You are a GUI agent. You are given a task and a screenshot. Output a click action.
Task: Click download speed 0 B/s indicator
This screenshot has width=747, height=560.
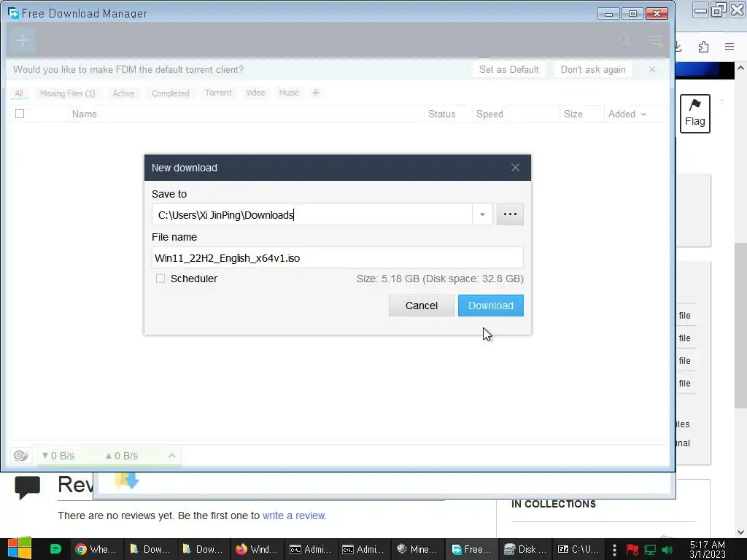coord(58,456)
